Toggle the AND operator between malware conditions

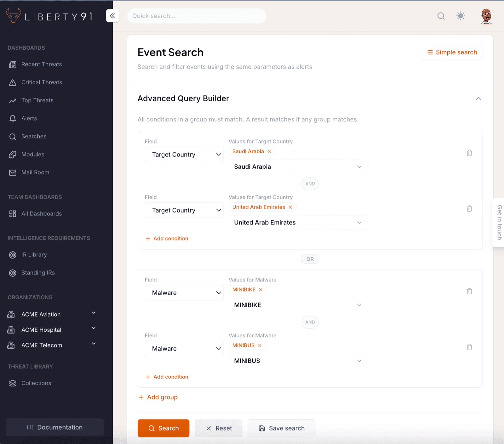point(310,322)
